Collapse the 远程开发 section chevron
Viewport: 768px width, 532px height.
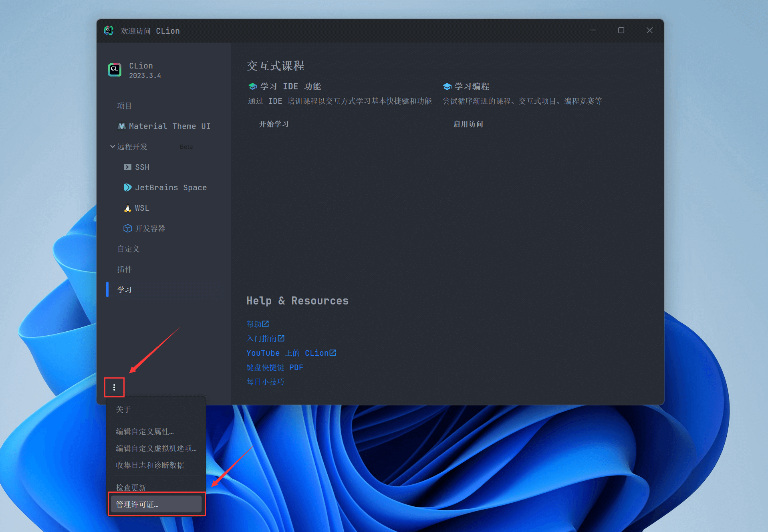tap(113, 147)
